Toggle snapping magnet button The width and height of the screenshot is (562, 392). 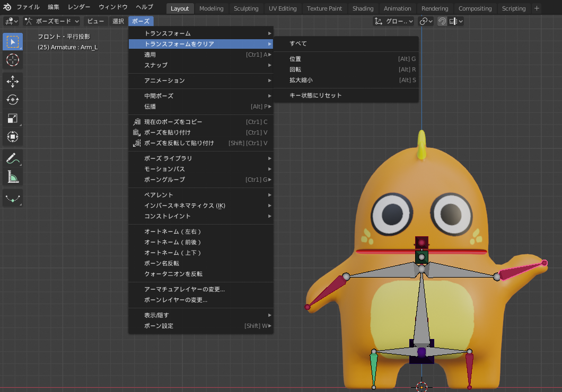[x=442, y=22]
